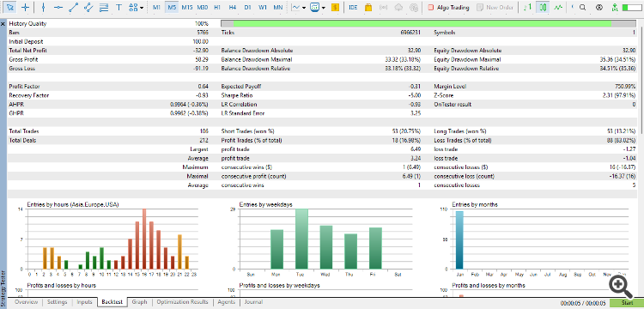This screenshot has width=644, height=309.
Task: Click the Total Trades value 106
Action: (204, 131)
